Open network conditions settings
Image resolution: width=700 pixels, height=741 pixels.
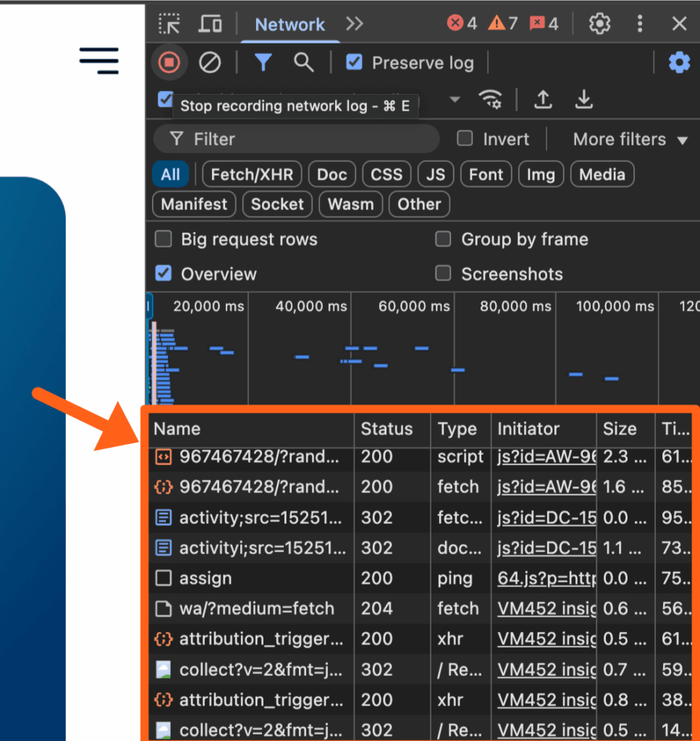coord(491,101)
